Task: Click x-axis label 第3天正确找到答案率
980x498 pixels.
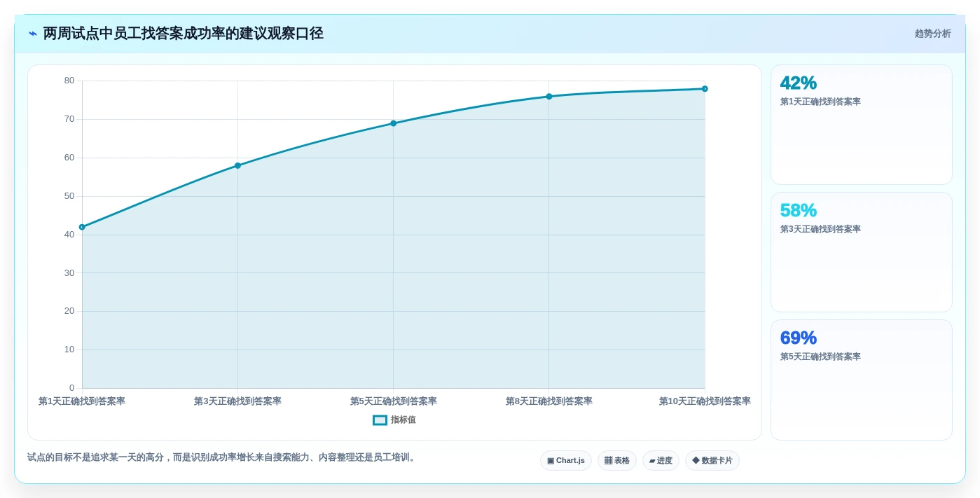Action: click(237, 401)
